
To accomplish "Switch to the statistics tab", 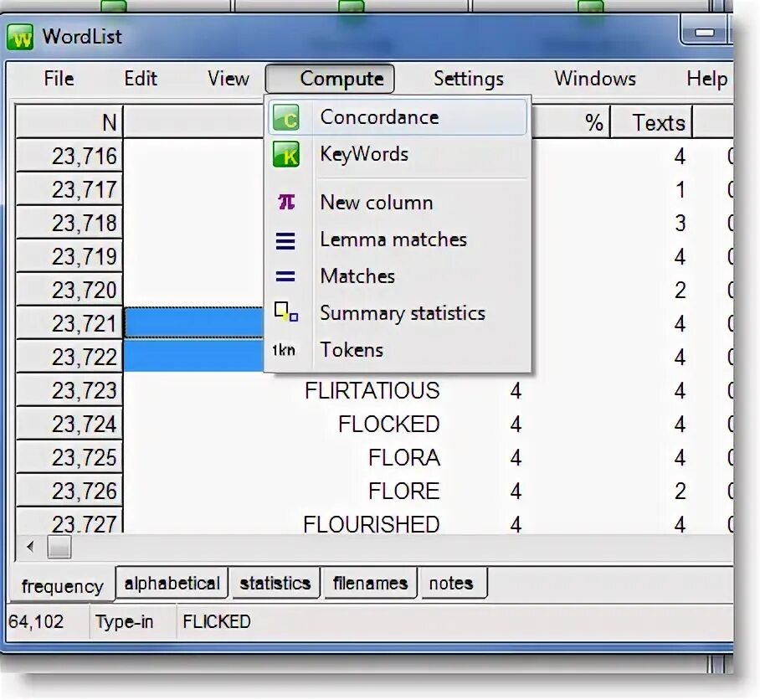I will point(275,583).
